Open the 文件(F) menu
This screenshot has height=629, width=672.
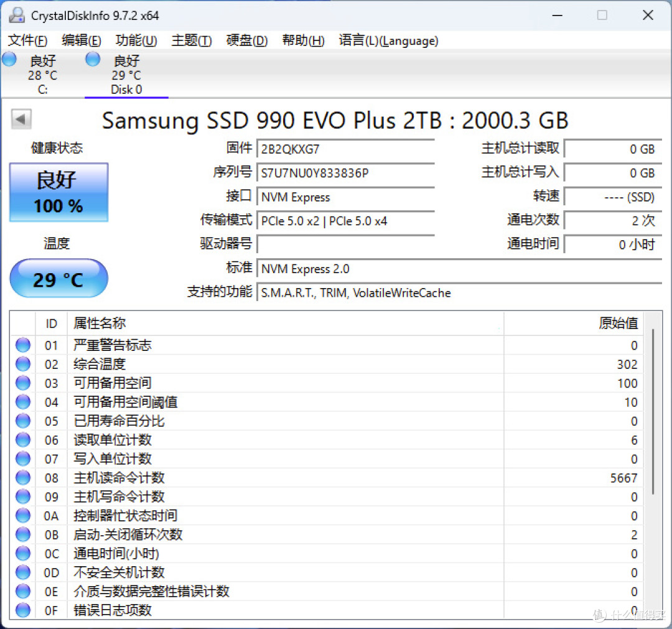pos(27,40)
